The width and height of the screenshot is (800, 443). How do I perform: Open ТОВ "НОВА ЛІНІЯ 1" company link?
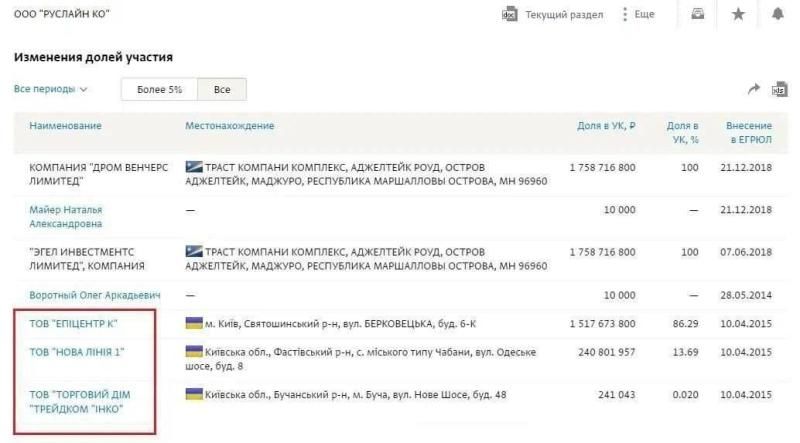point(77,352)
